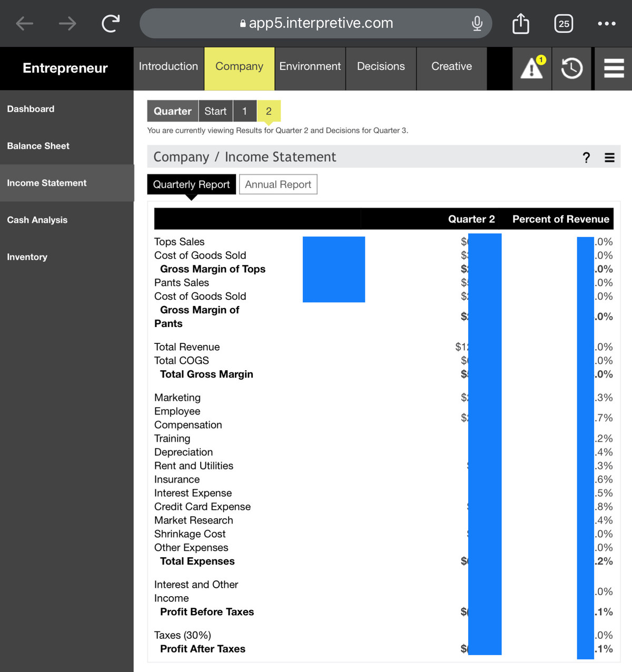This screenshot has height=672, width=632.
Task: Click the question mark help icon
Action: 586,157
